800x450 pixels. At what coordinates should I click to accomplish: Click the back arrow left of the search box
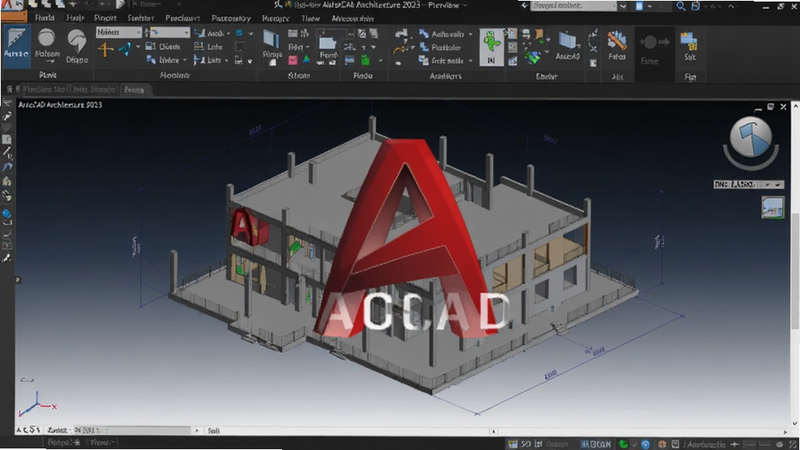click(x=524, y=6)
